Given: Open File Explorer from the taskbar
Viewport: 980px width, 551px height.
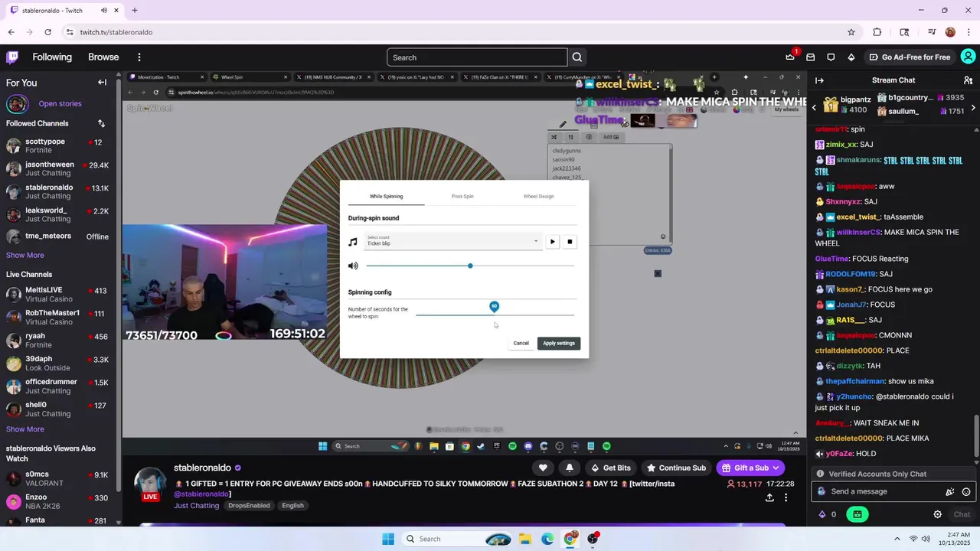Looking at the screenshot, I should click(x=525, y=539).
